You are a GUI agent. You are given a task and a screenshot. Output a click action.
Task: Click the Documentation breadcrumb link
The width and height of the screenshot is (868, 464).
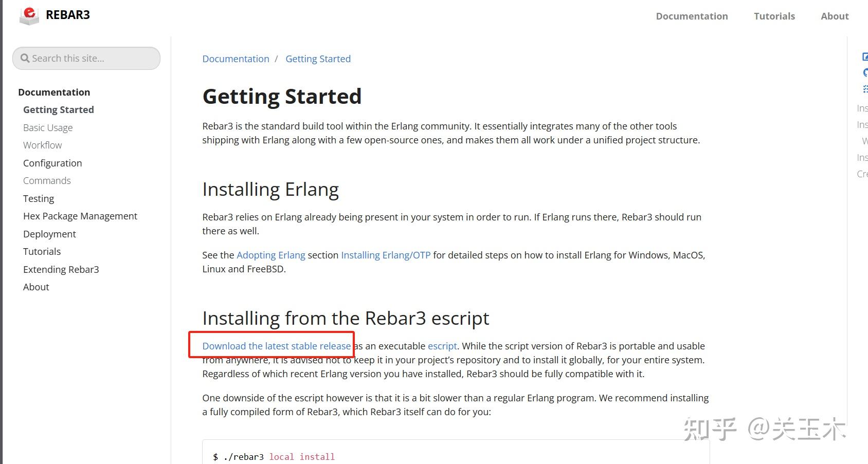click(x=236, y=59)
